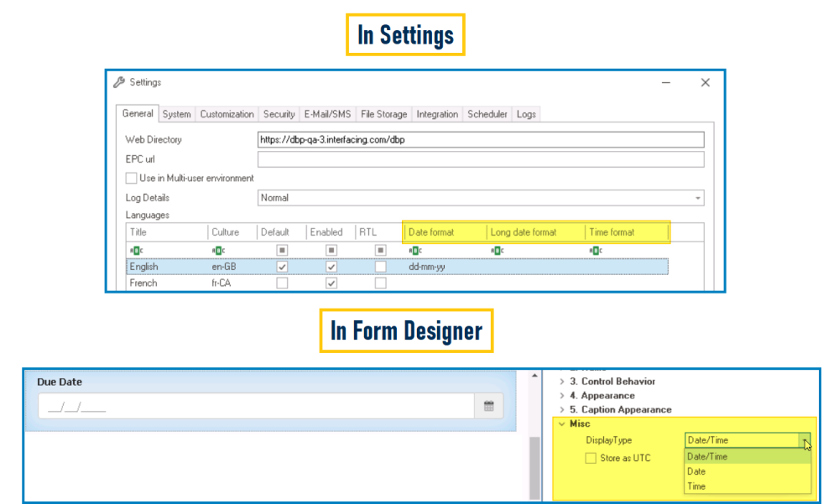The image size is (839, 504).
Task: Set French as the Default language
Action: tap(282, 283)
